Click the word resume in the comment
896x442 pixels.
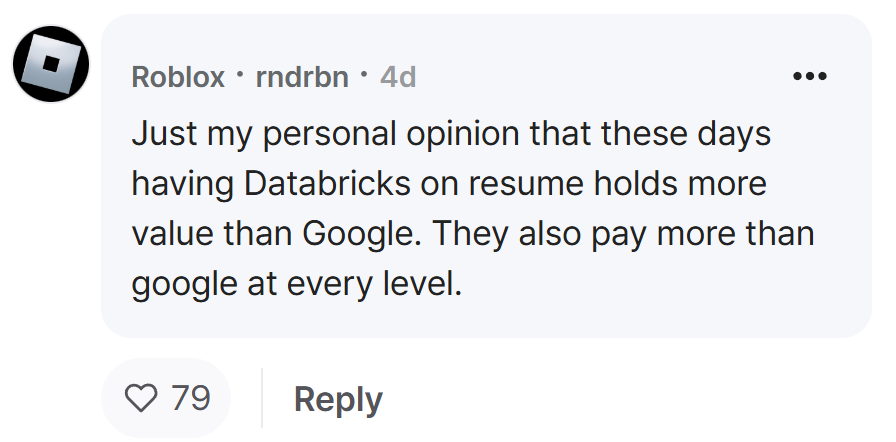[x=526, y=184]
